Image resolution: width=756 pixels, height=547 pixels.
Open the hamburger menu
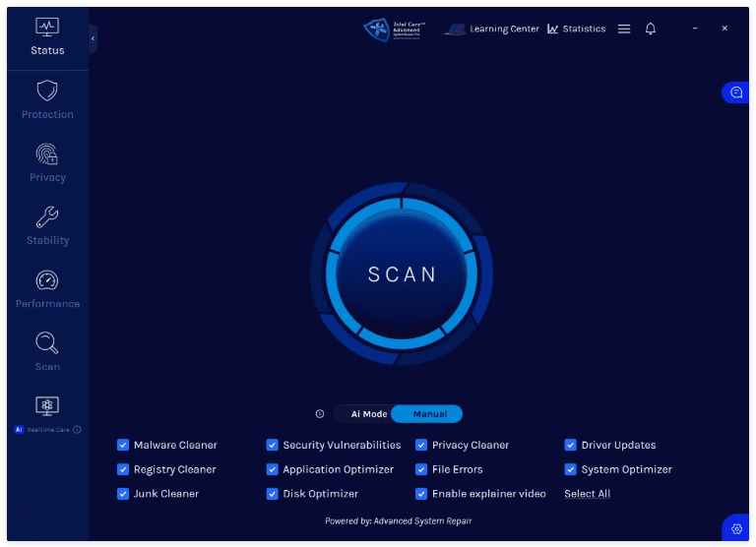pyautogui.click(x=624, y=29)
